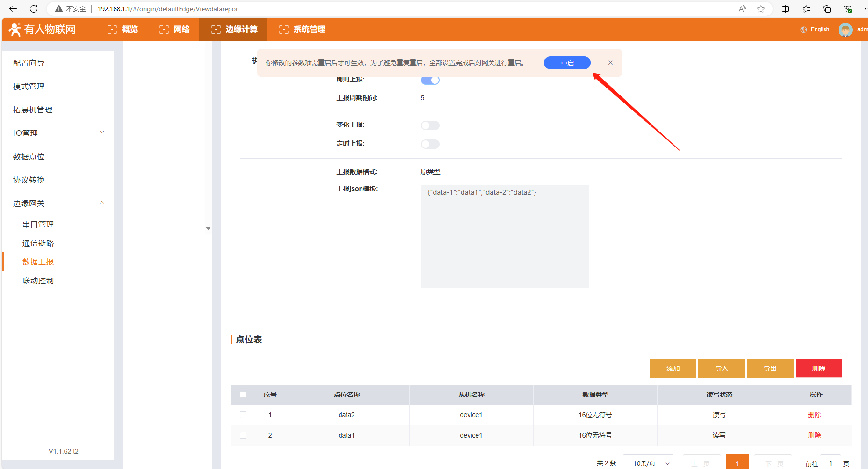868x469 pixels.
Task: Open 通信链路 in the sidebar
Action: pos(38,243)
